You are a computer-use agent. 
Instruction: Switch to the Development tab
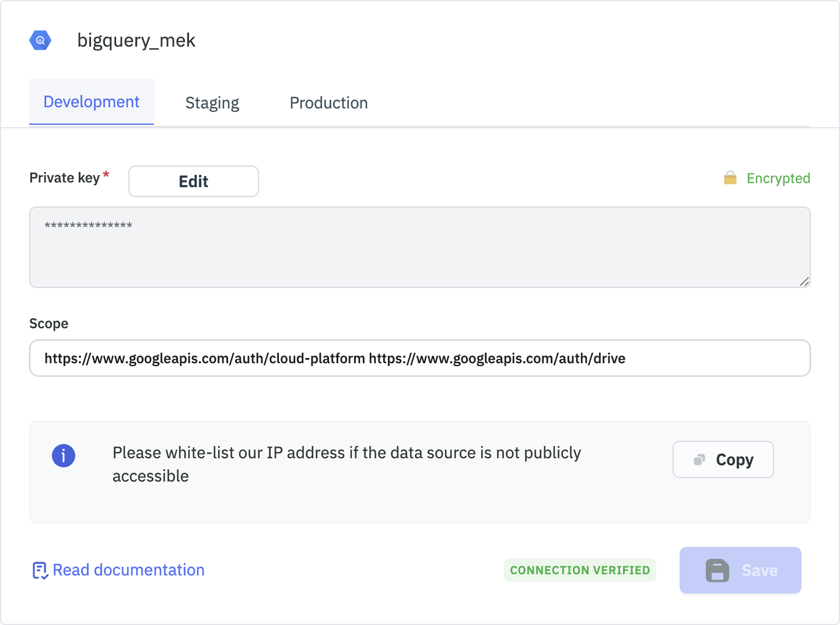(91, 102)
